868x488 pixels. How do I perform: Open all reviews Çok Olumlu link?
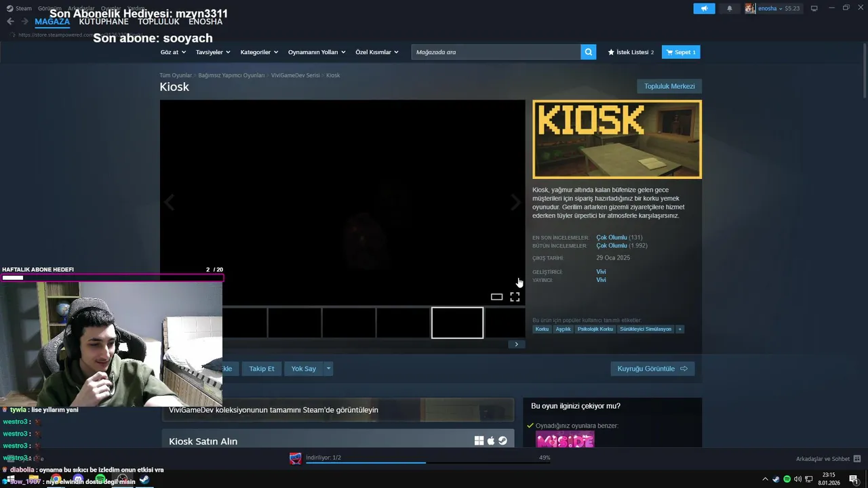point(612,245)
